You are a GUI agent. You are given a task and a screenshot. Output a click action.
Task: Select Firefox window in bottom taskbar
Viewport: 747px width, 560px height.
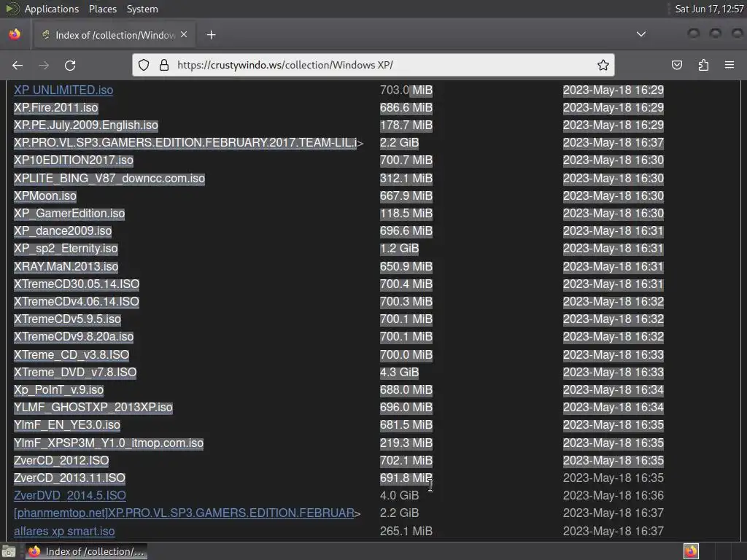tap(86, 551)
